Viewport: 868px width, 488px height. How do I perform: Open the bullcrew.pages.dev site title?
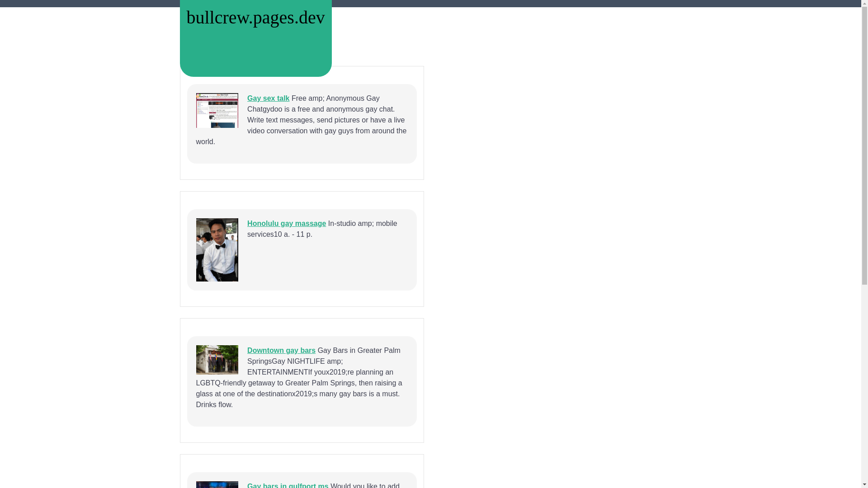[255, 18]
